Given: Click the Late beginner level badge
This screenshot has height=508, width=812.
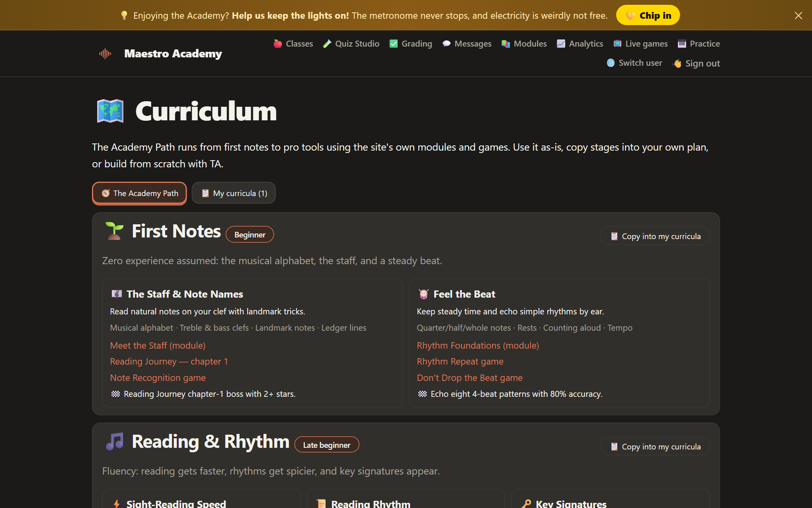Looking at the screenshot, I should click(x=326, y=445).
